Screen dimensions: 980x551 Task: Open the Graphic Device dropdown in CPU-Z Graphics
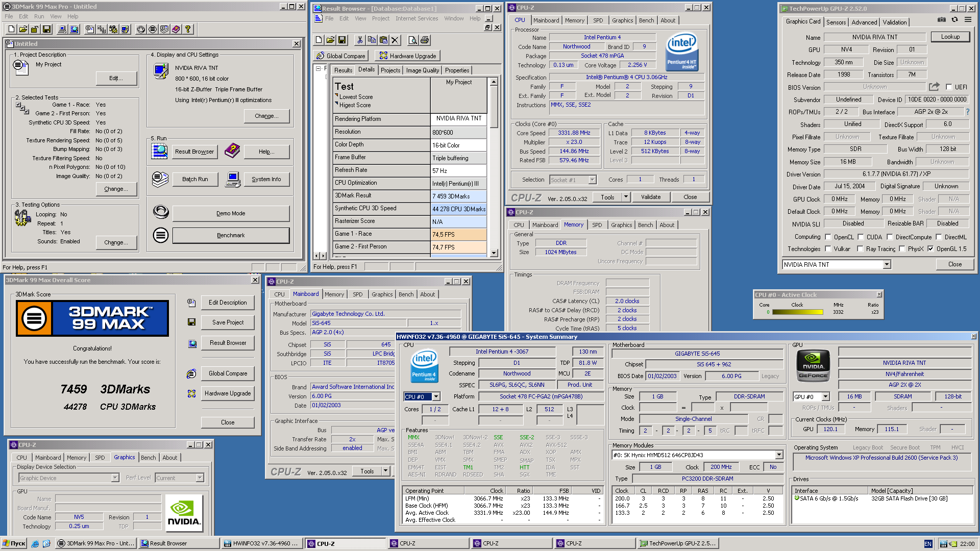click(x=115, y=478)
